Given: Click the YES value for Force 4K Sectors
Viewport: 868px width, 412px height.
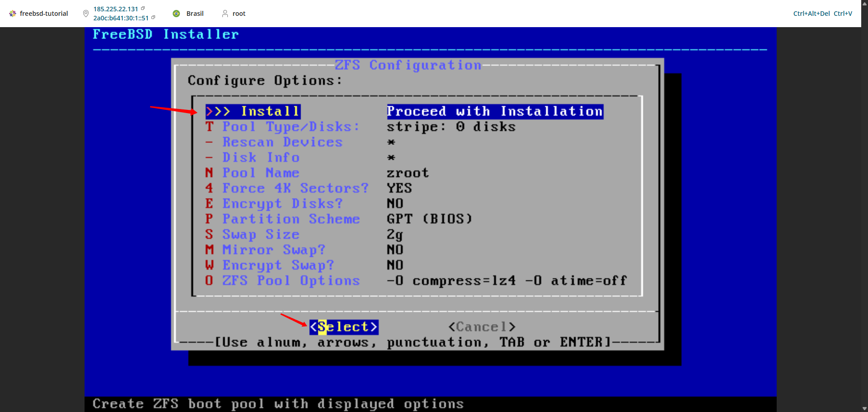Looking at the screenshot, I should (399, 188).
